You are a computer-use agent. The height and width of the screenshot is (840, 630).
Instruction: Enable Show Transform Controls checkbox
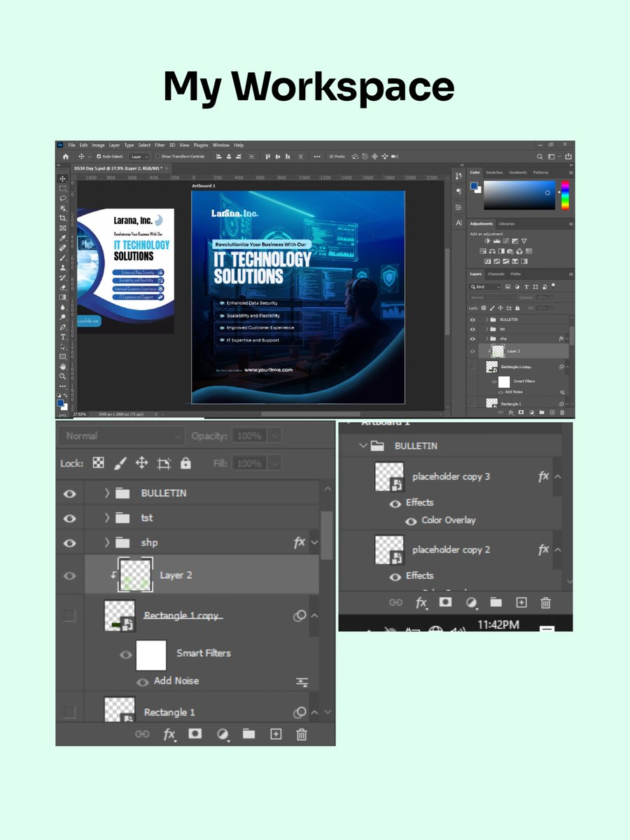157,156
